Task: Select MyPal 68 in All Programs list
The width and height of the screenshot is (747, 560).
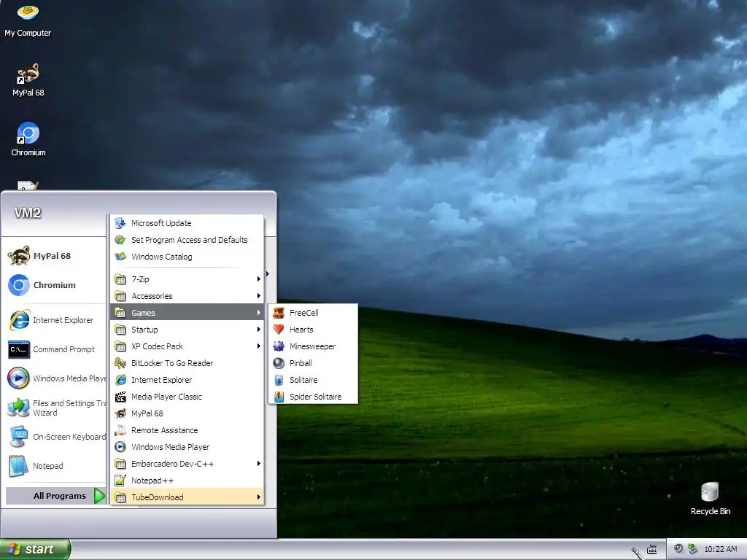Action: click(x=187, y=413)
